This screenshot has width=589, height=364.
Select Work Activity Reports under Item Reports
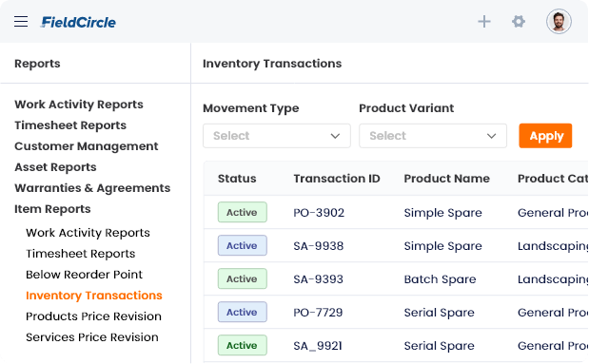tap(88, 233)
